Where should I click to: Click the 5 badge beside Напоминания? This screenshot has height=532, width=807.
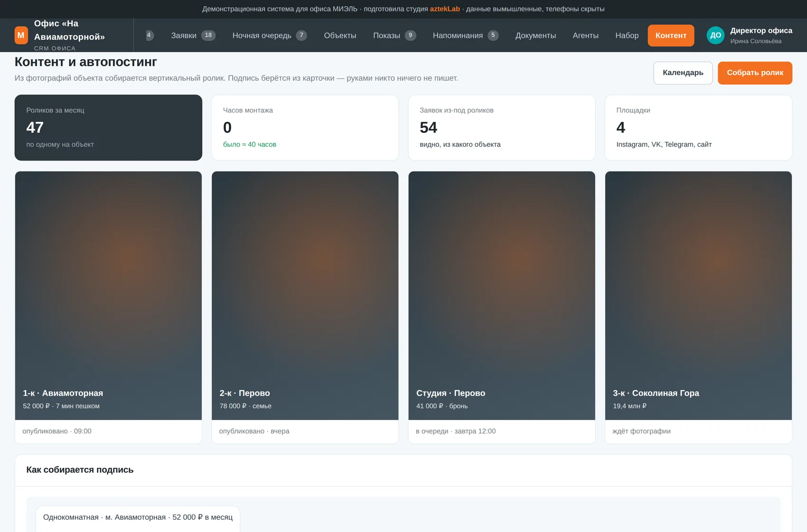coord(493,35)
